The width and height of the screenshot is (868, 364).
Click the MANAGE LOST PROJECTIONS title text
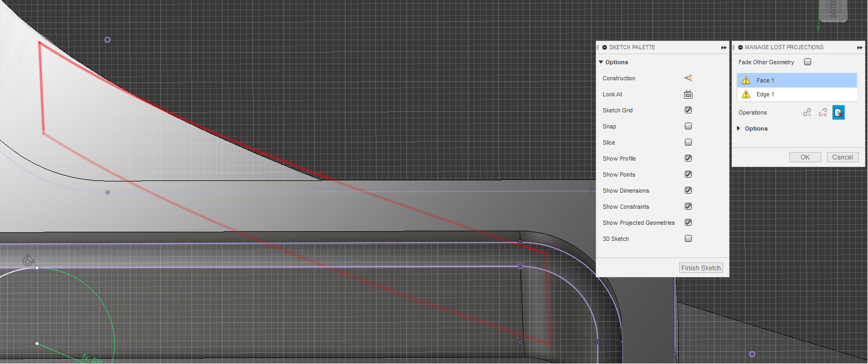point(784,47)
